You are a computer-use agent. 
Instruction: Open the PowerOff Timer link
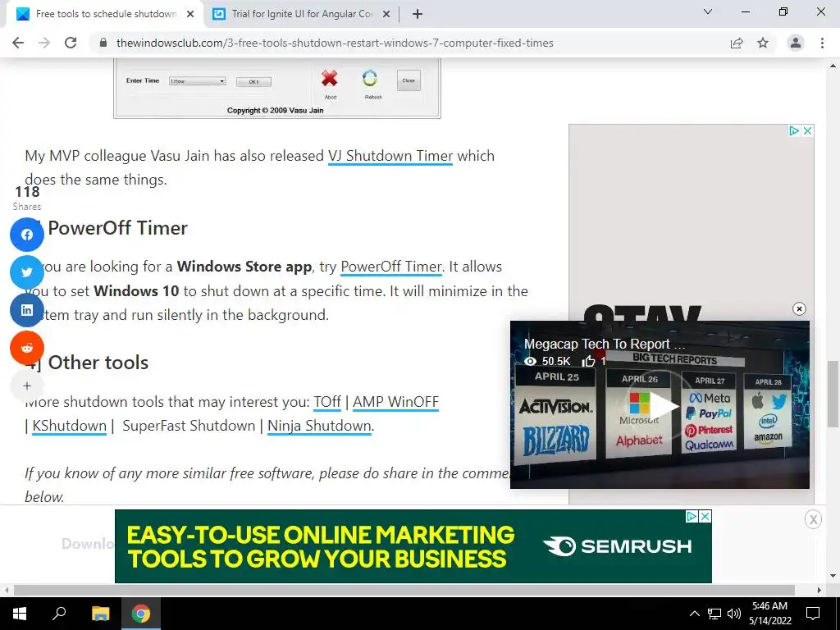pyautogui.click(x=391, y=267)
